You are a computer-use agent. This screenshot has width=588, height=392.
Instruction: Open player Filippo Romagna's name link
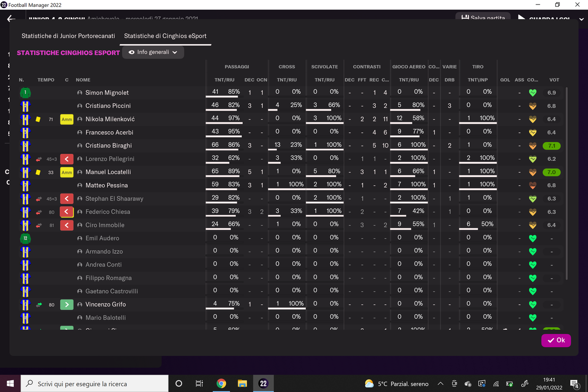108,278
